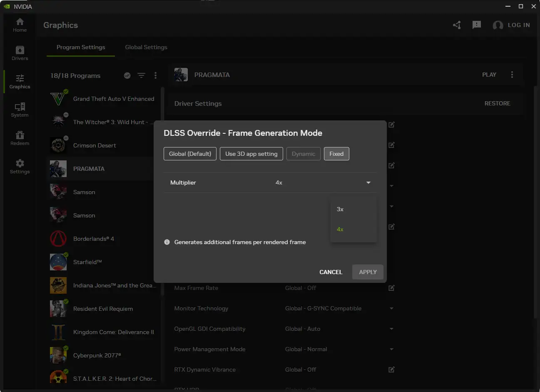This screenshot has height=392, width=540.
Task: Click the user avatar icon
Action: [498, 25]
